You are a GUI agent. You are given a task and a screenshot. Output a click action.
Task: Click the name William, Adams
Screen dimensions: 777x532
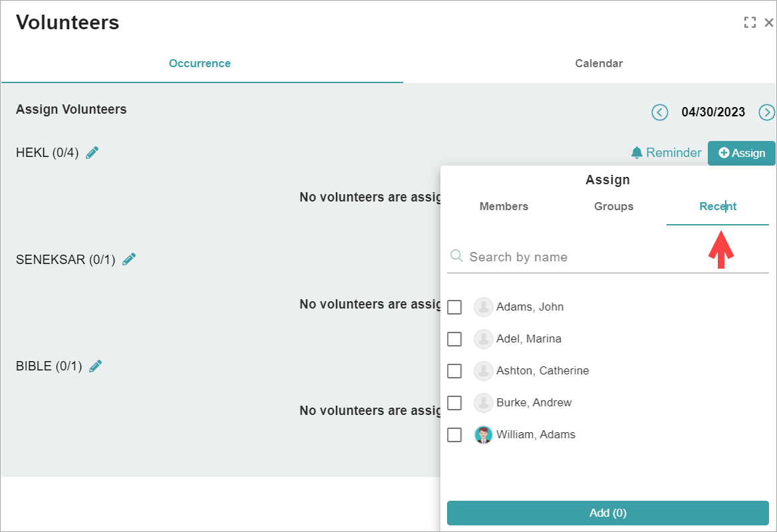pyautogui.click(x=536, y=435)
